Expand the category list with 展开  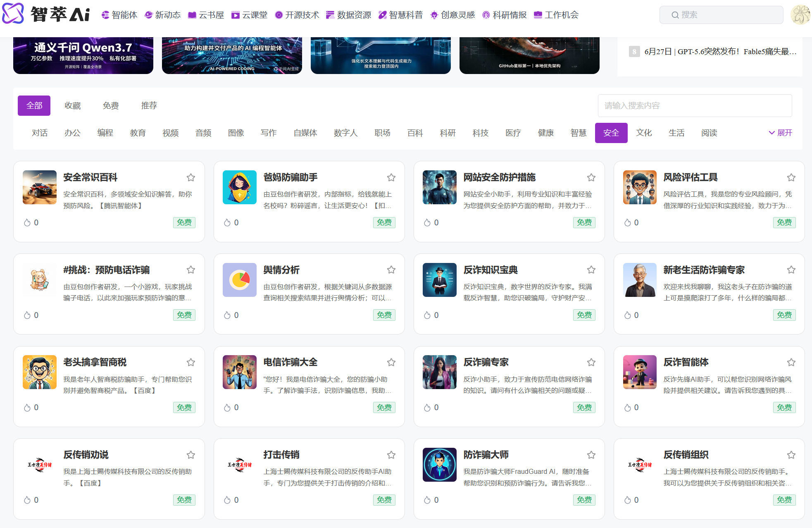pos(780,133)
